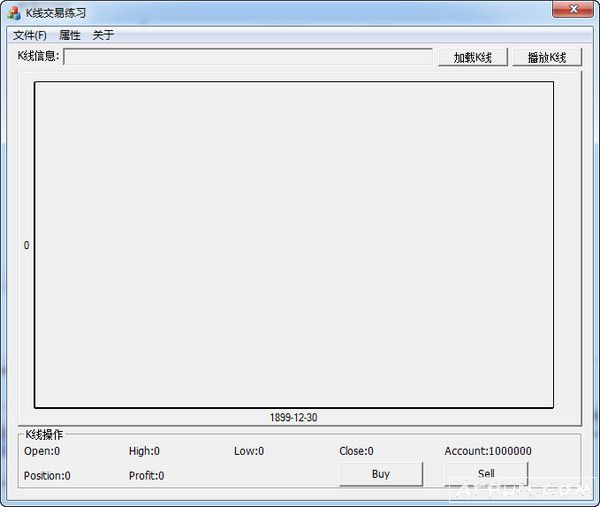Image resolution: width=600 pixels, height=507 pixels.
Task: Click the K线信息 text field
Action: pos(248,57)
